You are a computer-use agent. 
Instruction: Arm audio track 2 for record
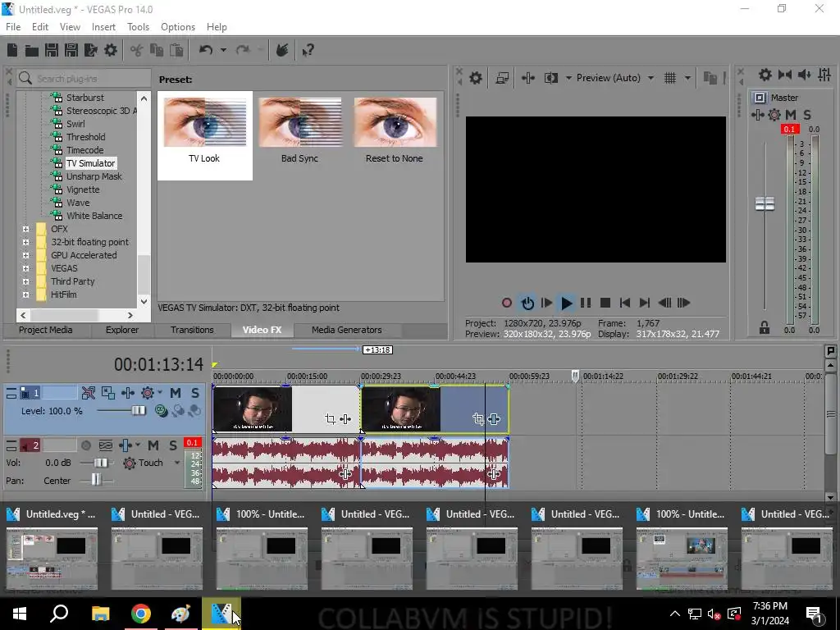click(x=85, y=445)
